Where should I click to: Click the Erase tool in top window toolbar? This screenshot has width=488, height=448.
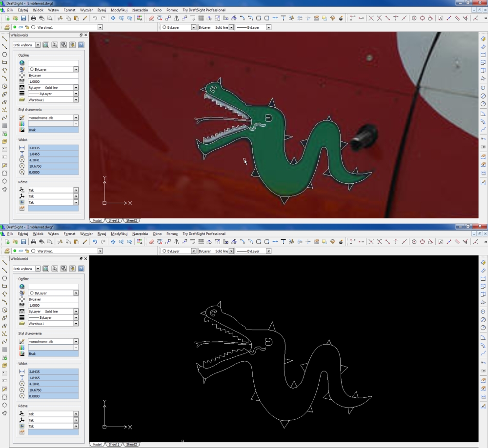[x=151, y=18]
